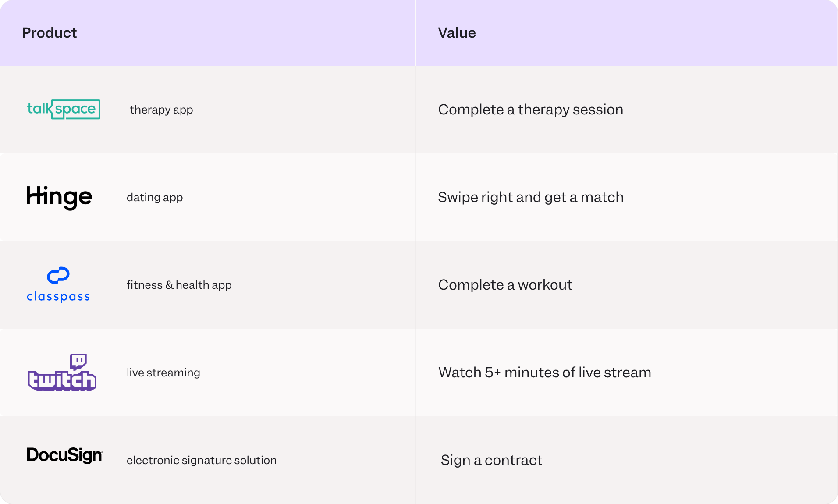838x504 pixels.
Task: Click the Twitch chat bubble glyph above wordmark
Action: (x=78, y=362)
